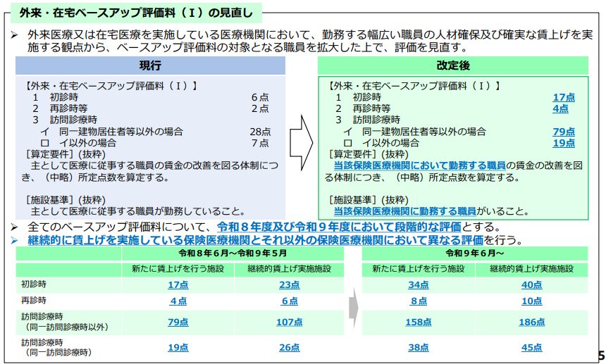
Task: Select the 改定後 green header bar
Action: point(453,65)
